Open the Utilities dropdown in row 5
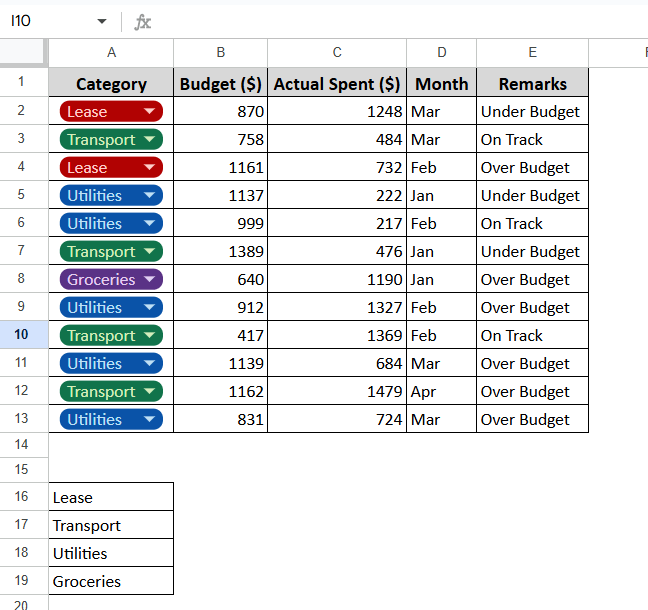The width and height of the screenshot is (648, 610). [149, 195]
